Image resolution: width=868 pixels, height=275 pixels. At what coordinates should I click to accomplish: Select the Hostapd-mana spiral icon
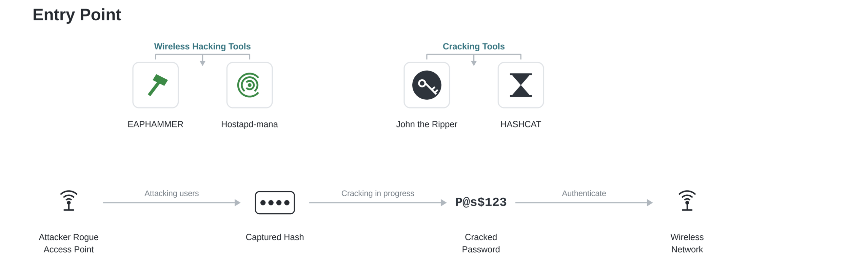(x=249, y=85)
